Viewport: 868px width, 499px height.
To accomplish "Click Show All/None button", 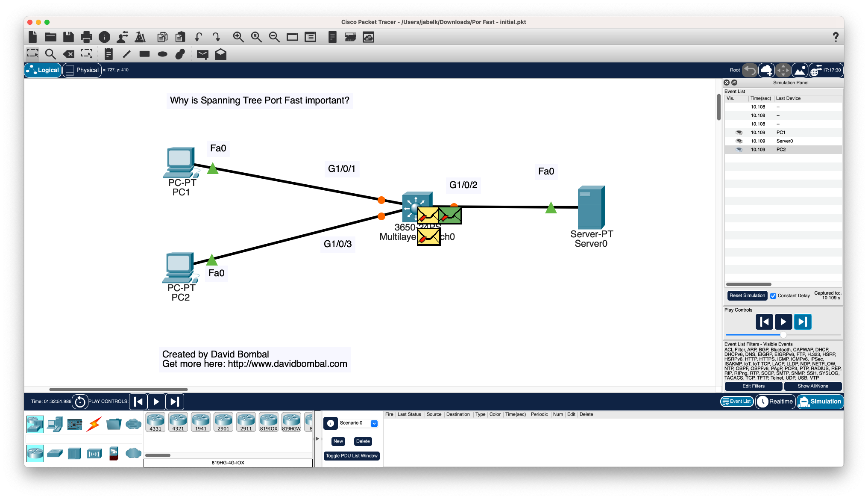I will click(813, 386).
